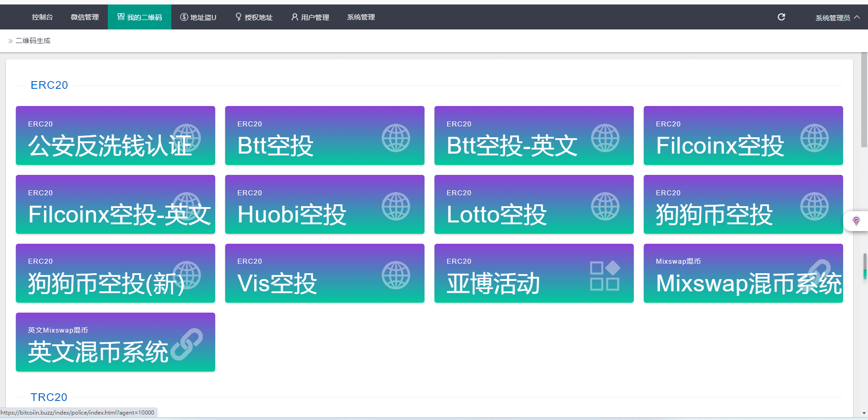Click the Mixswap混币系统 card
The height and width of the screenshot is (420, 868).
(x=743, y=273)
